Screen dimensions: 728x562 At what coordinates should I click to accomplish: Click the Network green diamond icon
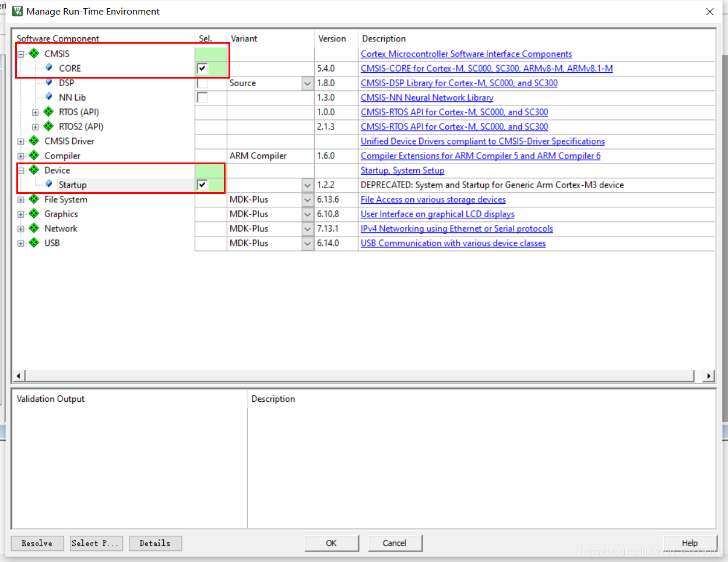(x=34, y=228)
